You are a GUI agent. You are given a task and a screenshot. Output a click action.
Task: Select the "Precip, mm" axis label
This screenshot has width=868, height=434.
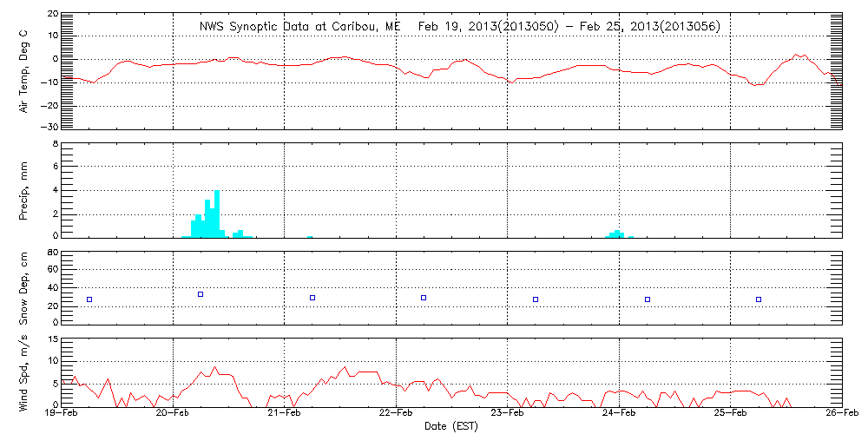(x=24, y=188)
